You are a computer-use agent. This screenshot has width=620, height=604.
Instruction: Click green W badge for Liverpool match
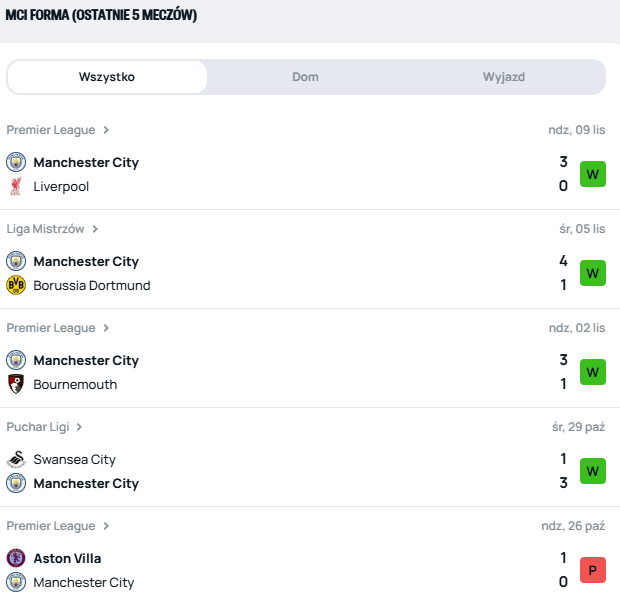coord(593,174)
